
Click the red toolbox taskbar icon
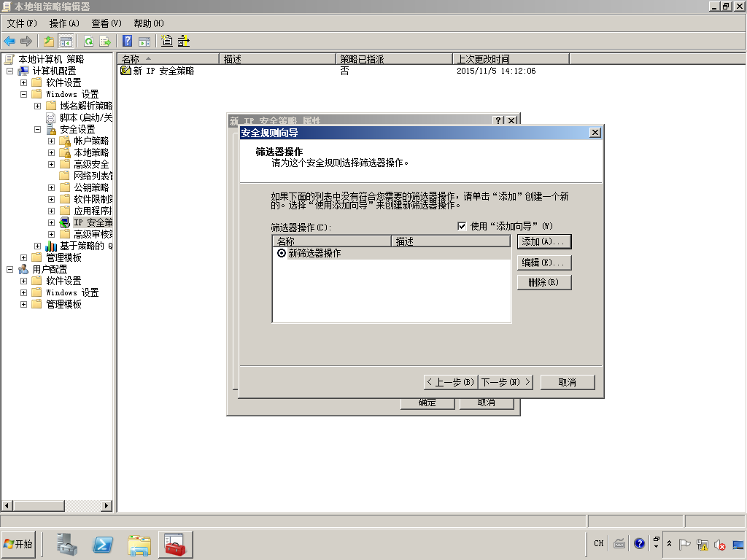175,544
